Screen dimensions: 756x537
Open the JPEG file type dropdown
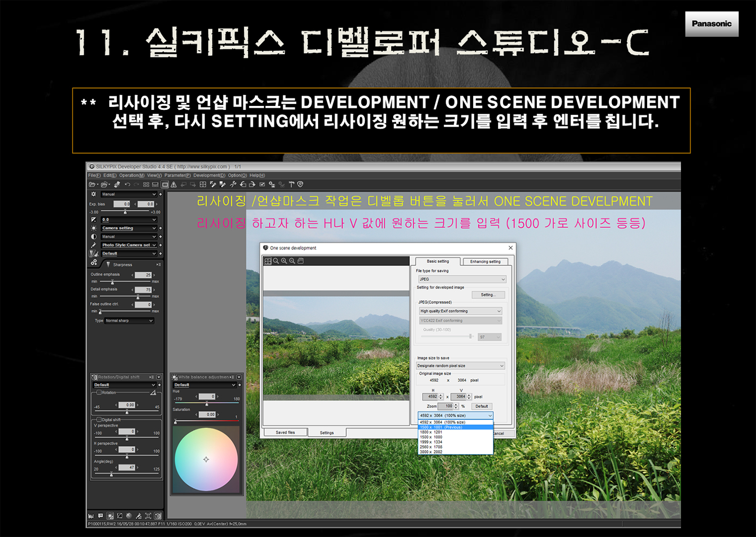pyautogui.click(x=461, y=279)
